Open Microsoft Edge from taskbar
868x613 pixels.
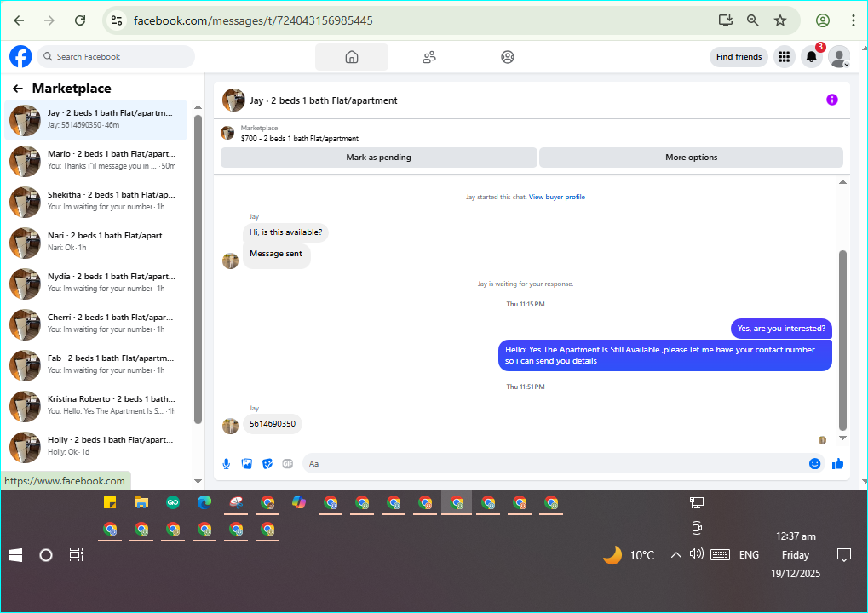click(204, 502)
